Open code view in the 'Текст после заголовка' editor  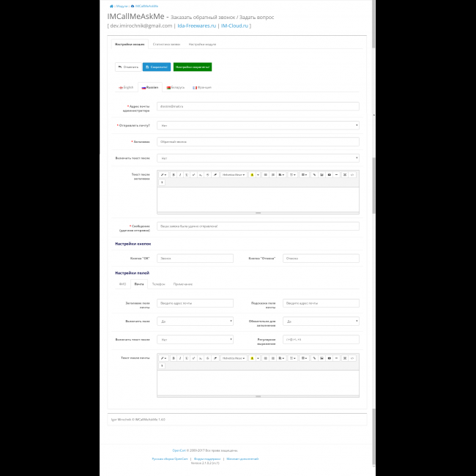tap(352, 175)
